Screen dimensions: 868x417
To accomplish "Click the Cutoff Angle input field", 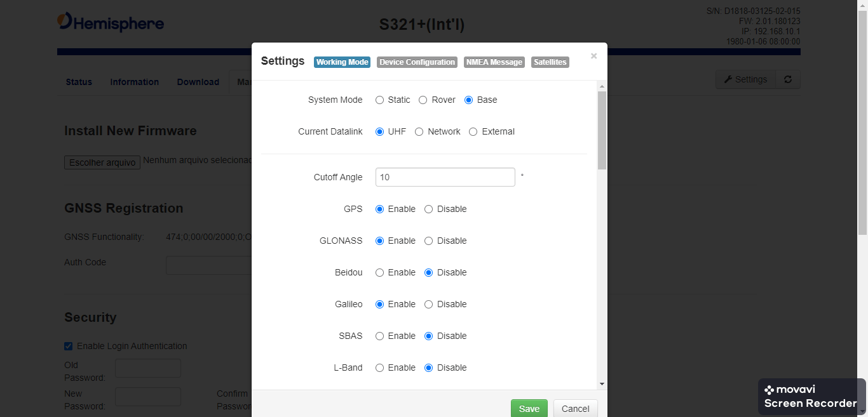I will (445, 177).
